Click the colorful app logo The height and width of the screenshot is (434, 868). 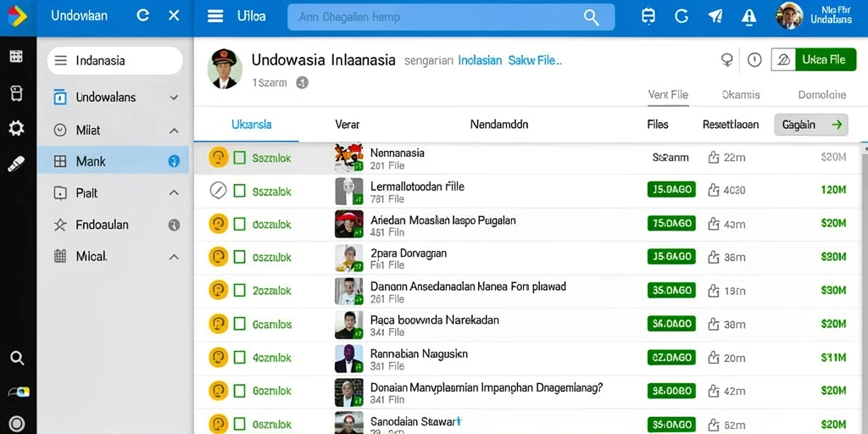coord(17,16)
